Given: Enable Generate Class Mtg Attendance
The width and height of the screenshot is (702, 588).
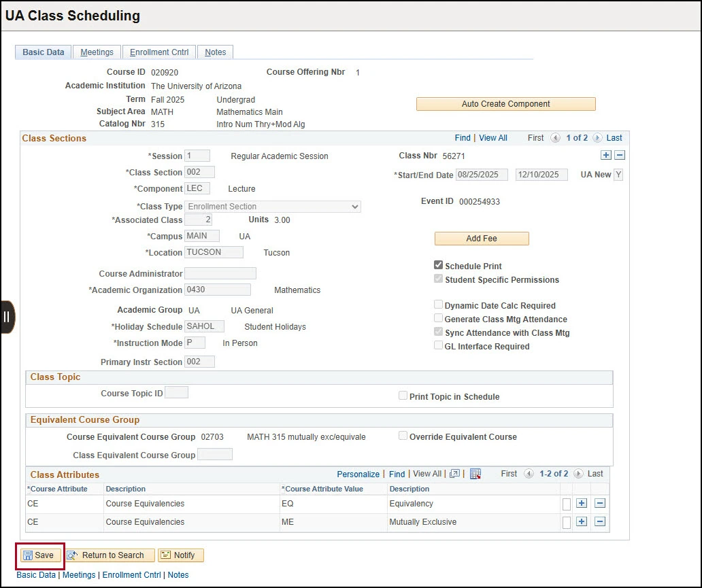Looking at the screenshot, I should 438,318.
